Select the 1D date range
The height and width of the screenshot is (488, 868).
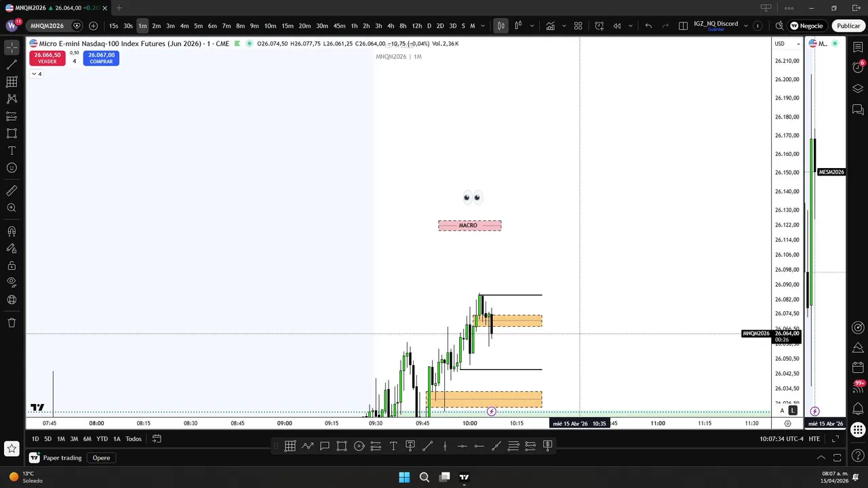point(35,439)
